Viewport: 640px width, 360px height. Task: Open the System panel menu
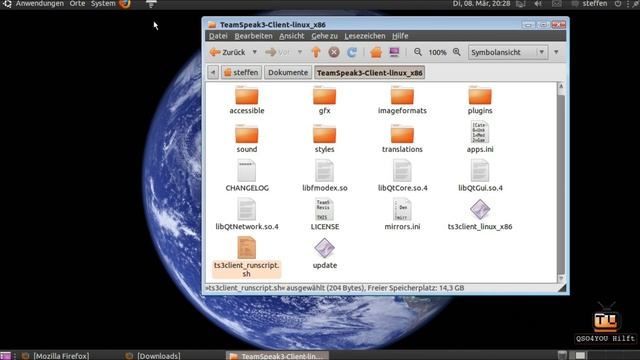tap(103, 4)
